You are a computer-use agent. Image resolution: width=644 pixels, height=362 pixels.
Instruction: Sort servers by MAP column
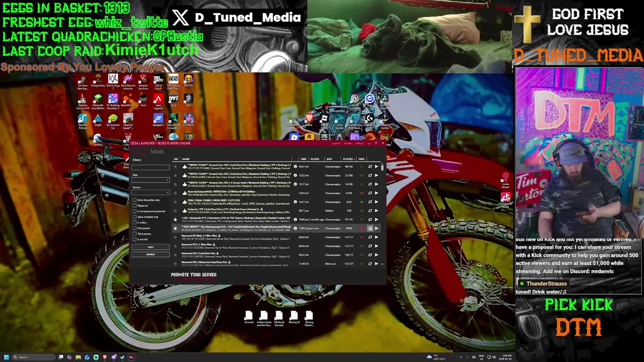pyautogui.click(x=329, y=159)
